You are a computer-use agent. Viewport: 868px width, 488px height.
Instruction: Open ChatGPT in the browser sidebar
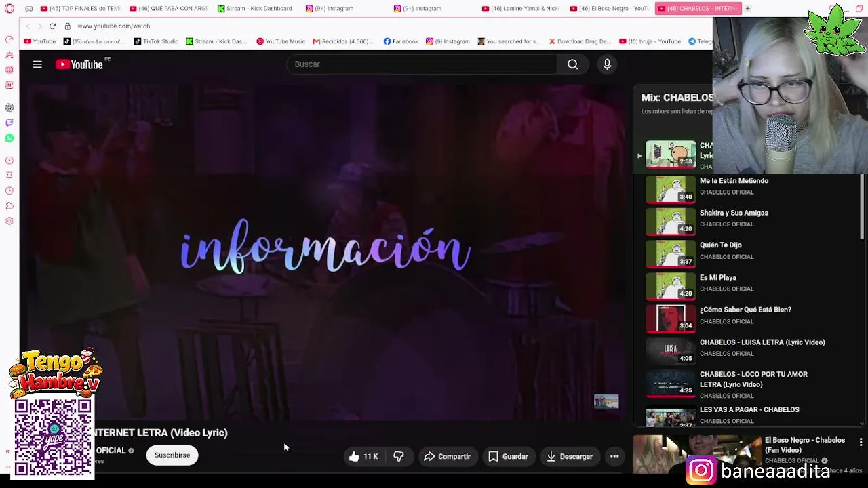[9, 108]
